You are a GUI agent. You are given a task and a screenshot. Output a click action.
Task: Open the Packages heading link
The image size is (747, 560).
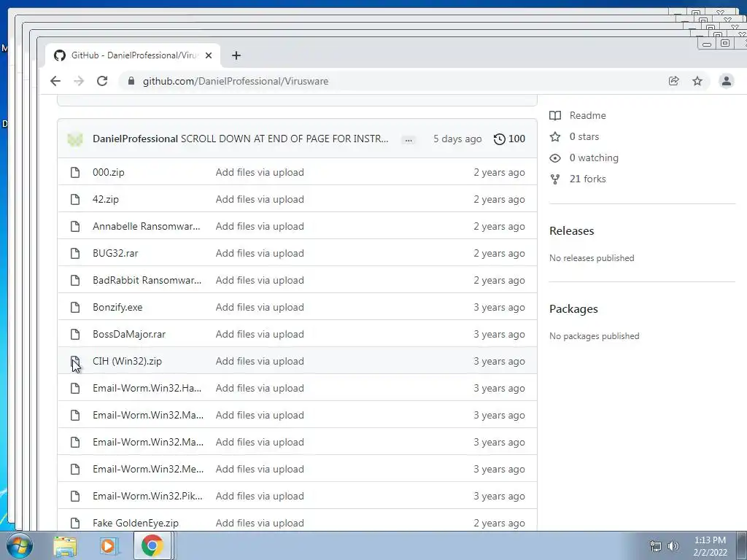point(573,309)
